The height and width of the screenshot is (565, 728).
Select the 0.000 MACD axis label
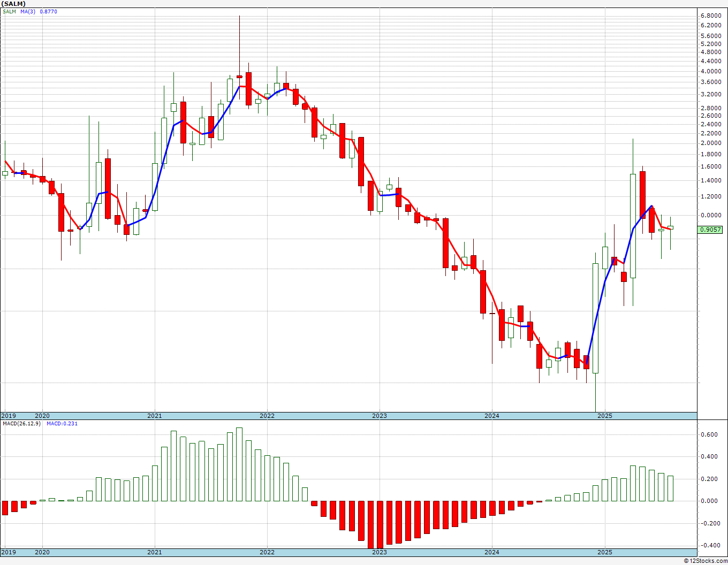[710, 501]
